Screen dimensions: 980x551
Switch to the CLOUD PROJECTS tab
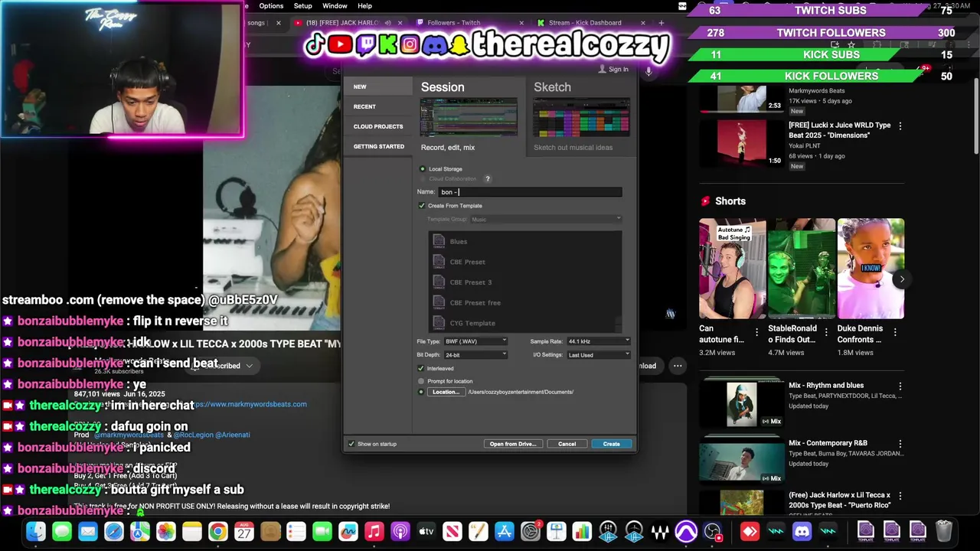[378, 126]
